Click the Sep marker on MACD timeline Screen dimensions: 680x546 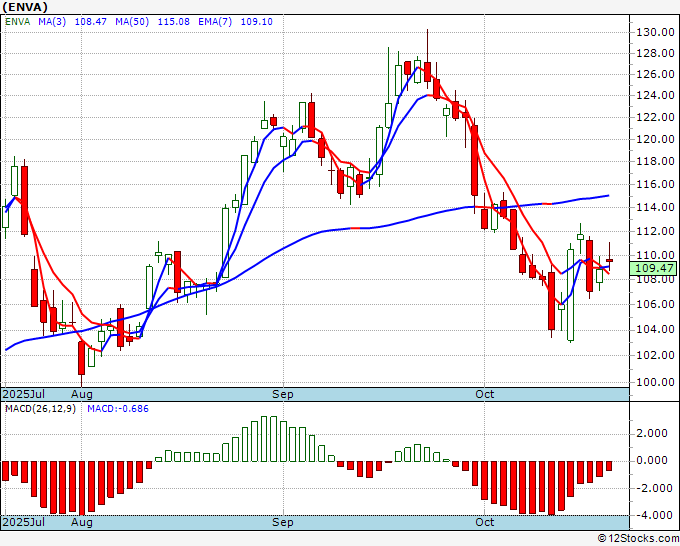283,522
